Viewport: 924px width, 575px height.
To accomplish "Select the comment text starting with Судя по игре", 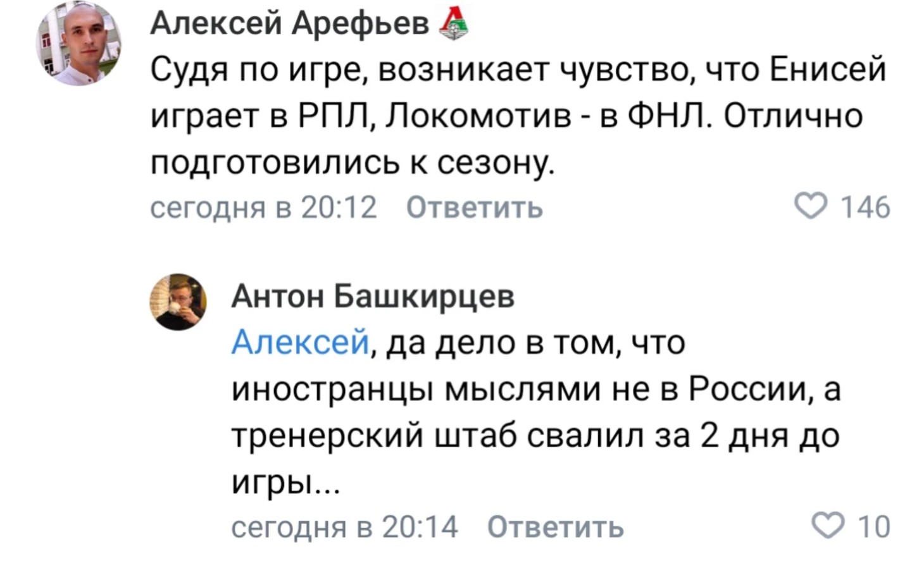I will coord(518,116).
